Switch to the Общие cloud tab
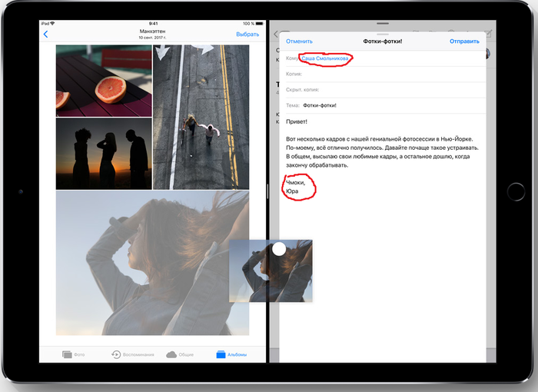 [x=182, y=354]
